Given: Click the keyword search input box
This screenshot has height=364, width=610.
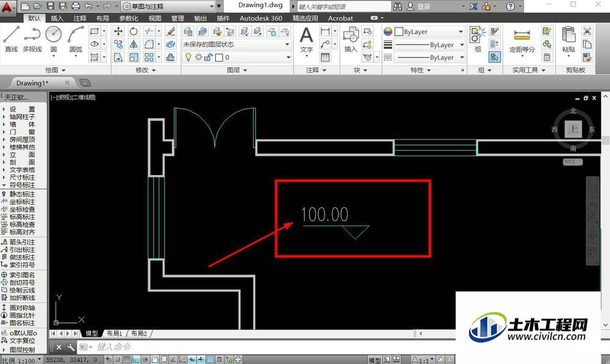Looking at the screenshot, I should (344, 6).
